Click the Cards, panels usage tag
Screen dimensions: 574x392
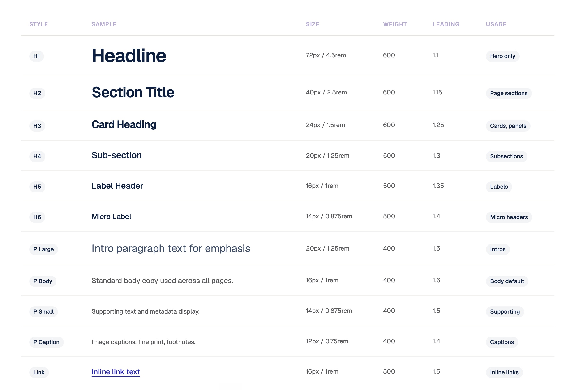(x=508, y=126)
